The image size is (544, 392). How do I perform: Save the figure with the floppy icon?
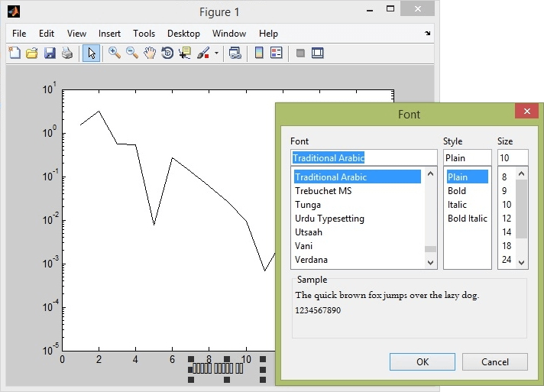point(50,53)
